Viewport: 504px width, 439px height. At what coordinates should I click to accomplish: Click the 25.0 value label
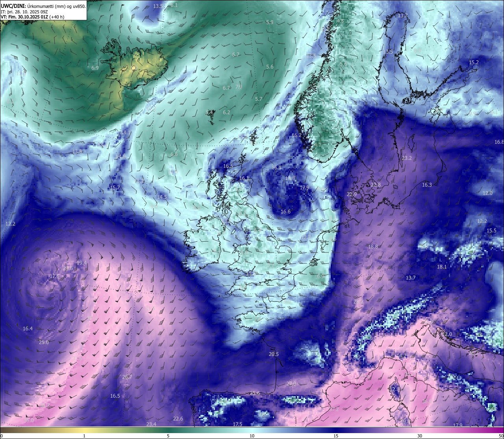tap(44, 343)
